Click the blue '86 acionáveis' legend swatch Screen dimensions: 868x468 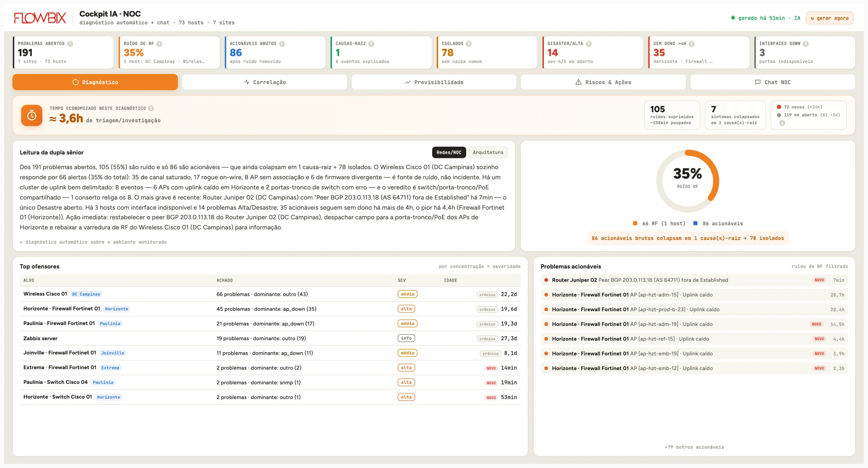point(695,223)
